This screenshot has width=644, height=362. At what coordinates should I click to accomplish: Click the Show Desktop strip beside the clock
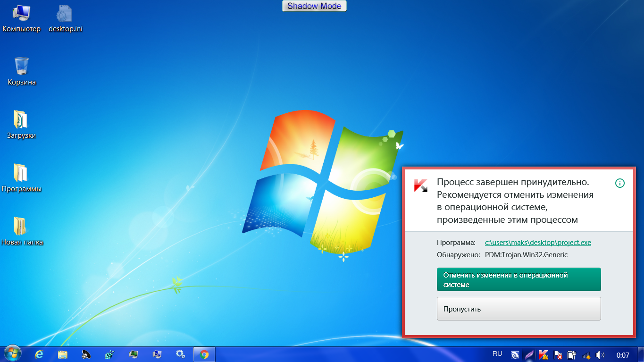click(641, 354)
